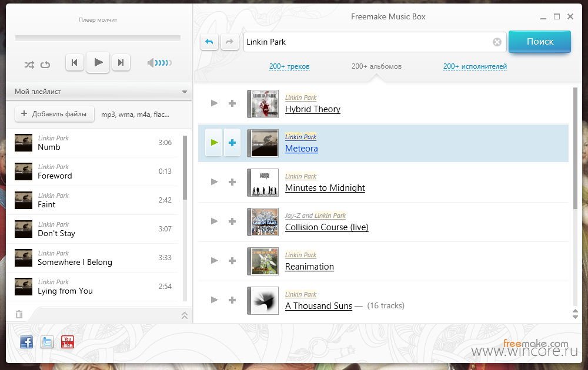Play the Minutes to Midnight album
Viewport: 588px width, 370px height.
click(x=214, y=181)
